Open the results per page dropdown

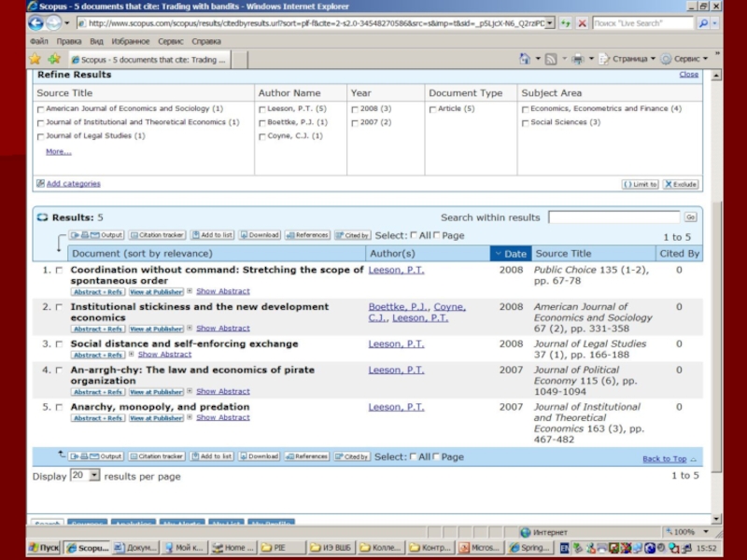(x=84, y=475)
